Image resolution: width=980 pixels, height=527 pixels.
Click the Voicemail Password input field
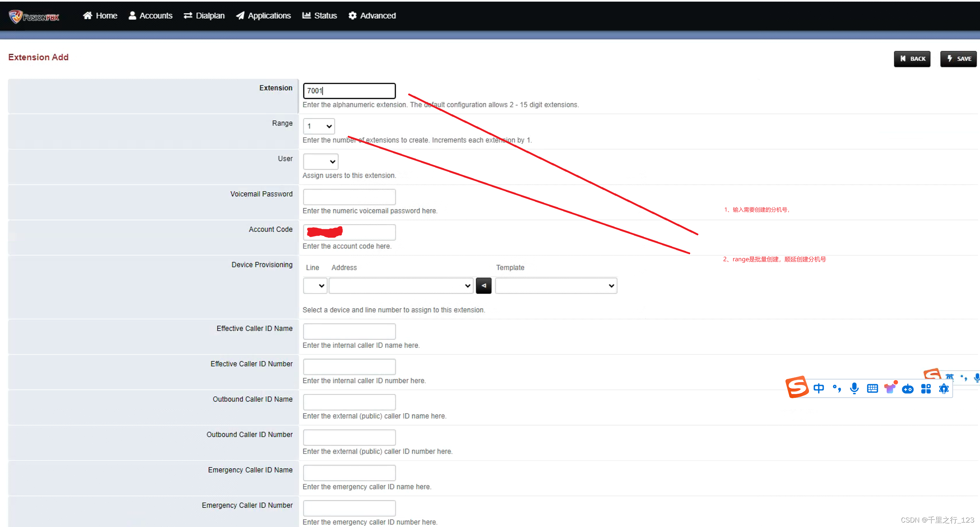[349, 197]
